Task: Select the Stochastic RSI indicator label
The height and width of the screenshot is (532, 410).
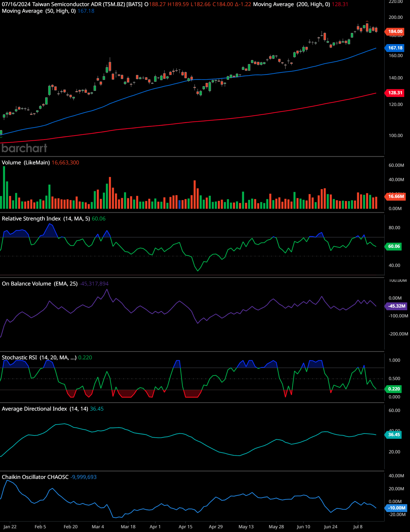Action: click(x=39, y=357)
